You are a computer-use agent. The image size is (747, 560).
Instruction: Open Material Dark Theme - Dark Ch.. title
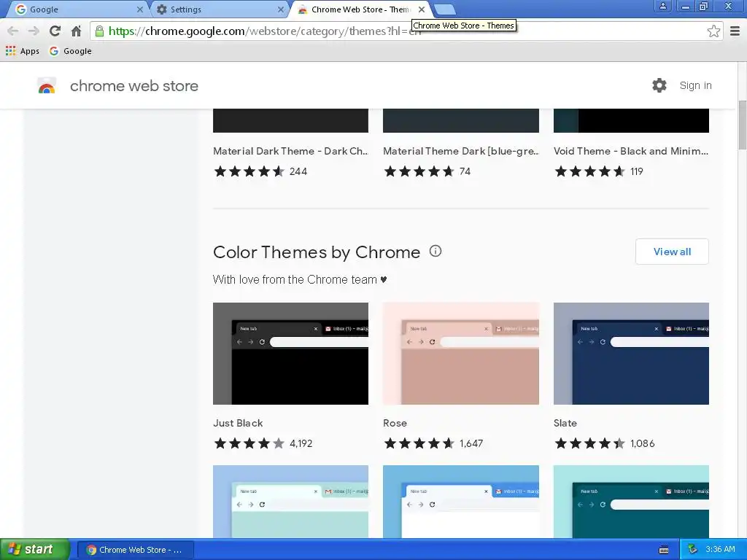click(x=290, y=151)
